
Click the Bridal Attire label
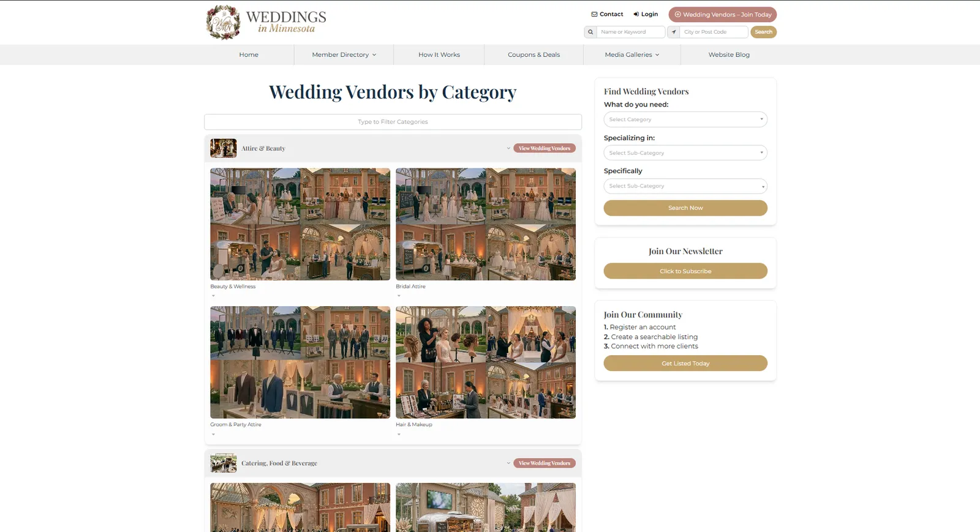pos(410,287)
